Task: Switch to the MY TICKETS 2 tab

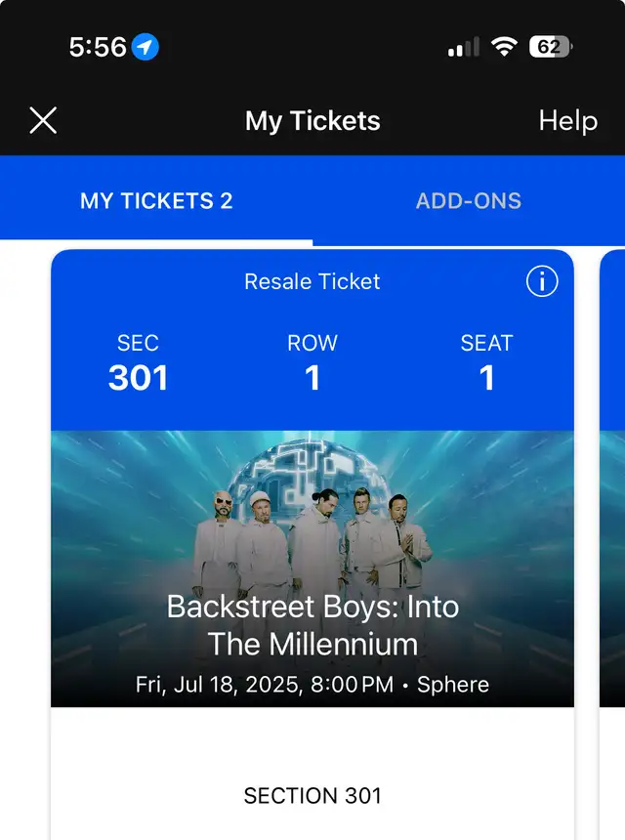Action: (156, 201)
